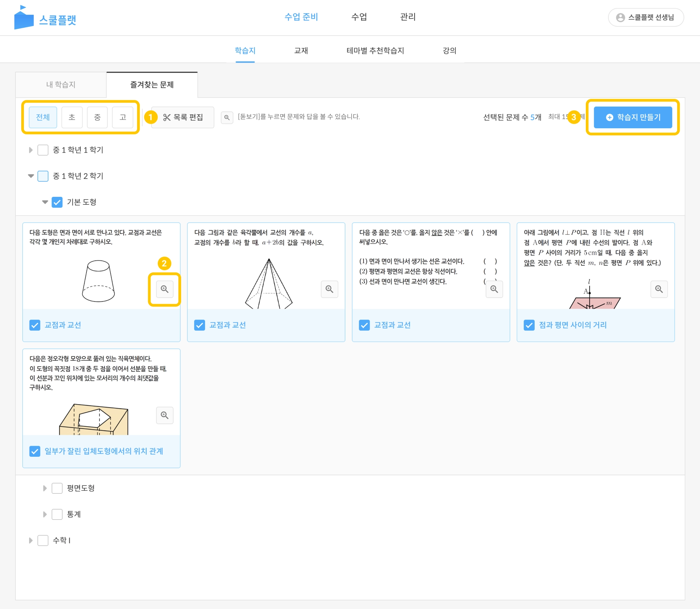The image size is (700, 609).
Task: Collapse the 중 1 학년 2 학기 section
Action: click(x=31, y=176)
